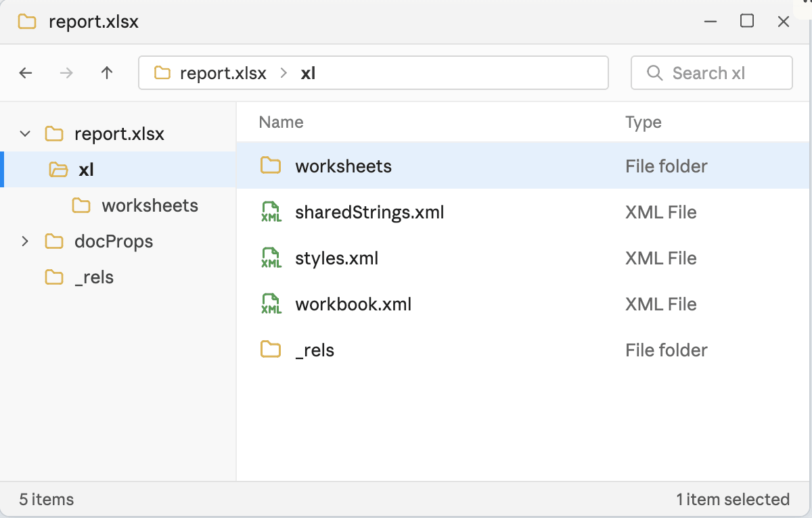Click the 1 item selected status text
Image resolution: width=812 pixels, height=518 pixels.
coord(733,500)
